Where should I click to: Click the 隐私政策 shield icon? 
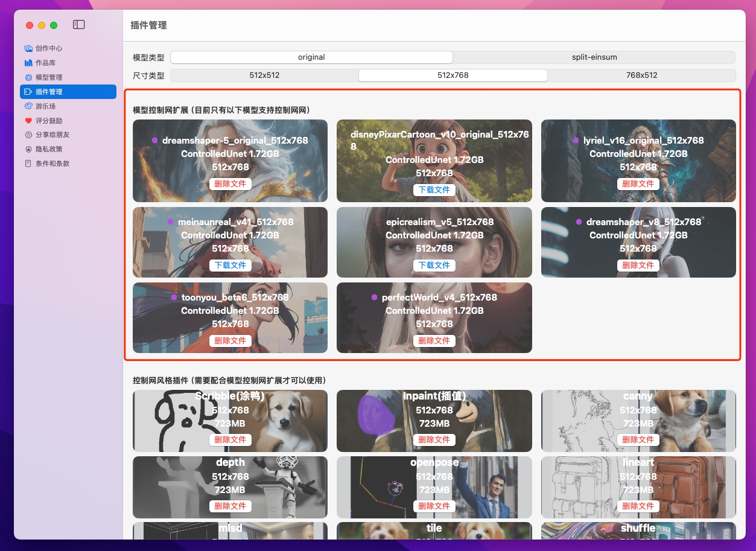tap(28, 149)
